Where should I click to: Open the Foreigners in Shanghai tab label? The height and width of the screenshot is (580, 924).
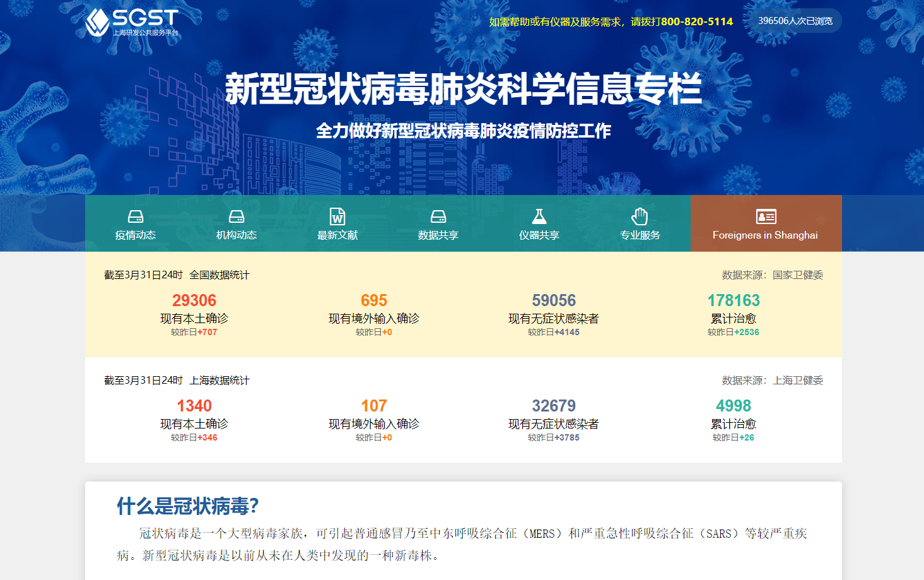tap(765, 235)
